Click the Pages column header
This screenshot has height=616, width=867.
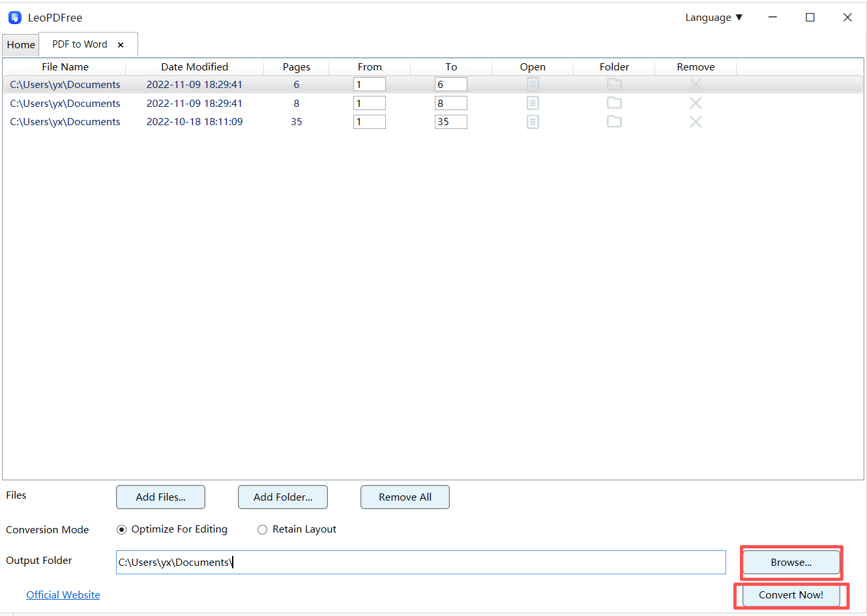point(297,66)
